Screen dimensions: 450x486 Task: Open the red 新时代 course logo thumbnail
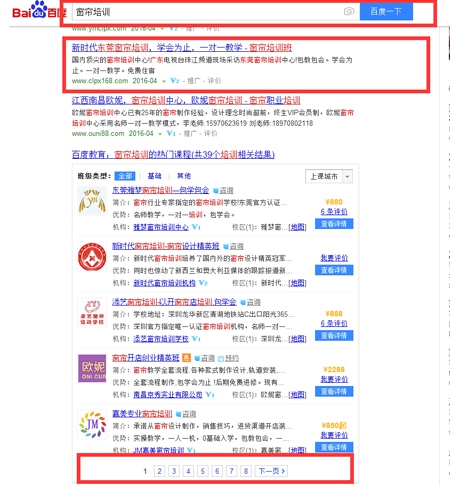(x=92, y=257)
